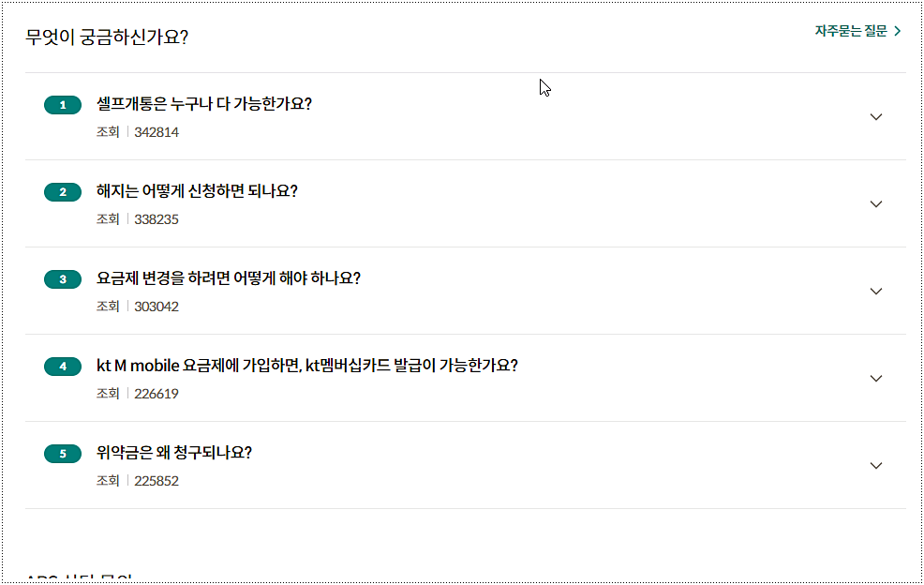924x585 pixels.
Task: Click the 무엇이 궁금하신가요? heading
Action: coord(108,38)
